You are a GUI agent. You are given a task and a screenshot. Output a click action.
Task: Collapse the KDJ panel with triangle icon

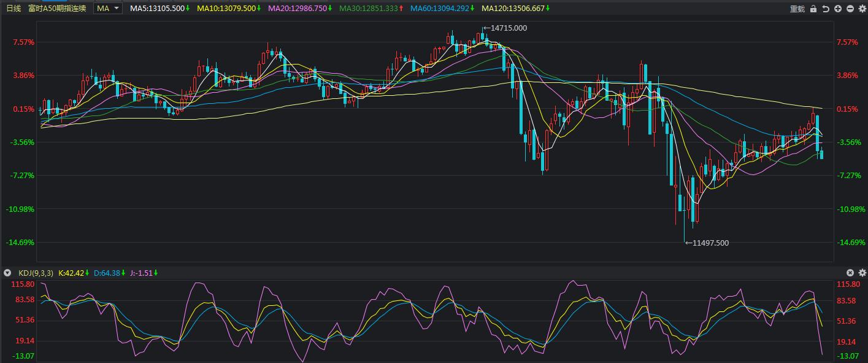(7, 273)
